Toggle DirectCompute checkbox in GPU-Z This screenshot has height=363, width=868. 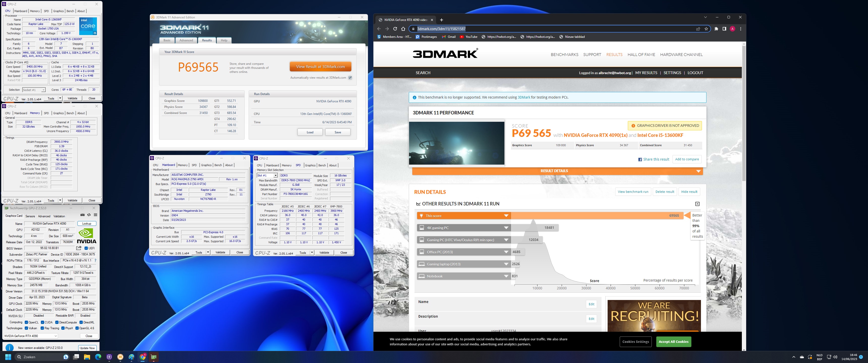[x=57, y=322]
